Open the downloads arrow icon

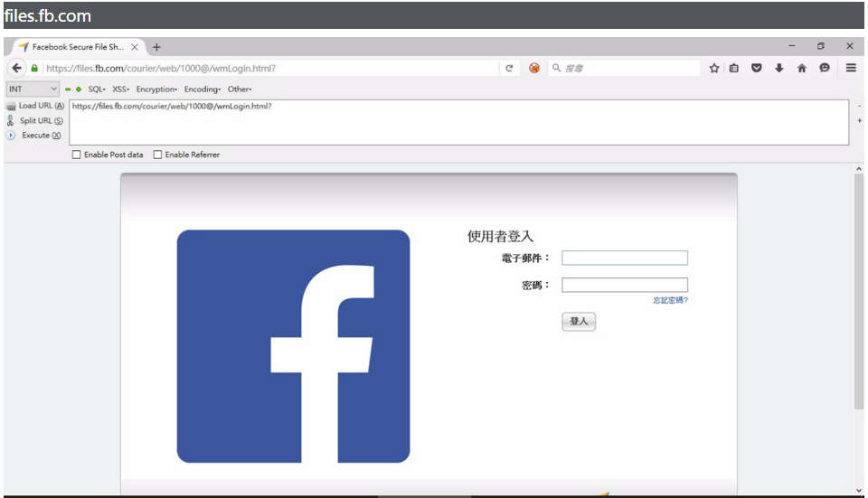tap(778, 68)
